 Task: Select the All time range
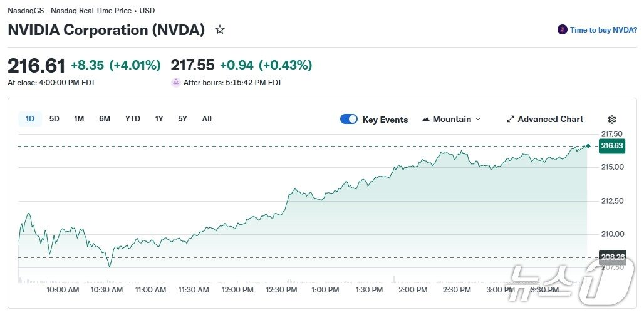[x=207, y=119]
